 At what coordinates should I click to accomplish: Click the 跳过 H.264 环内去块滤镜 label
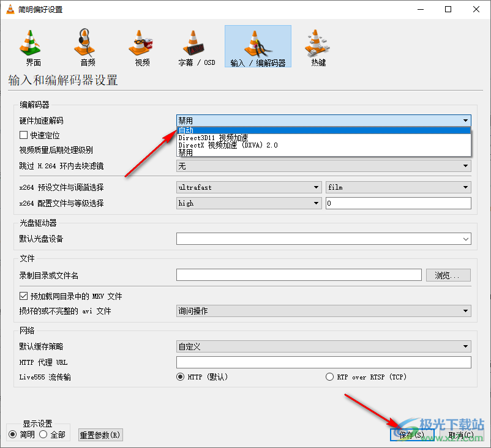pos(61,166)
